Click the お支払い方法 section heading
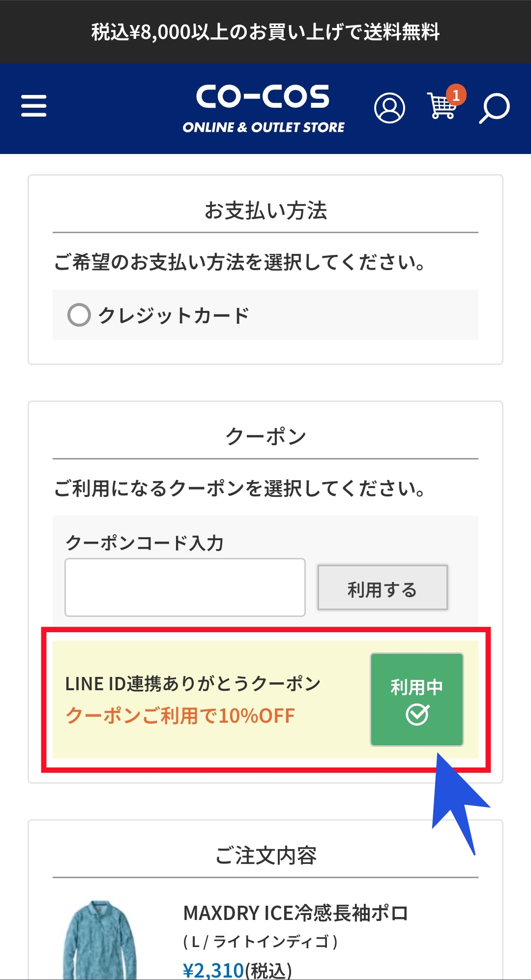This screenshot has height=980, width=531. (265, 211)
